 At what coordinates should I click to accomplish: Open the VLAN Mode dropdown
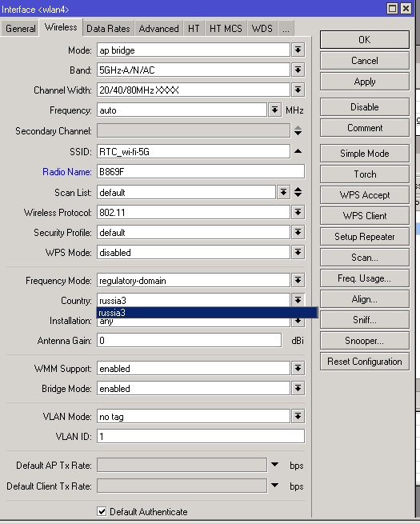(x=298, y=417)
